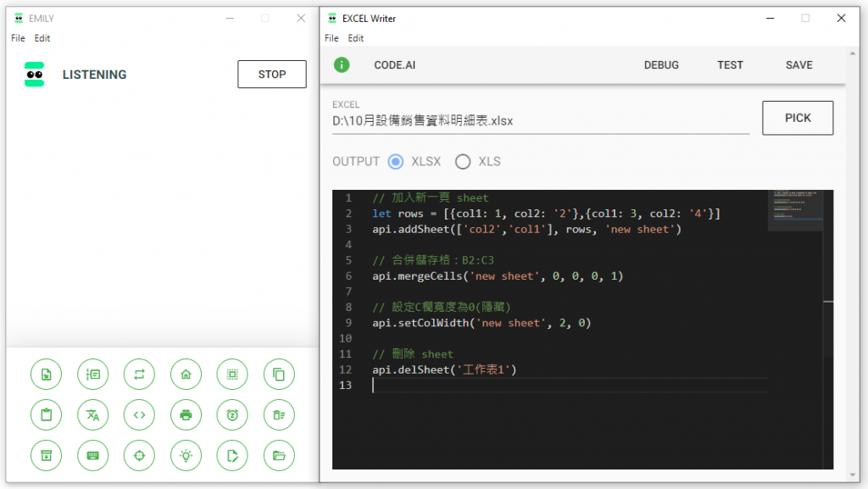Click the 'api.delSheet' code line
Image resolution: width=868 pixels, height=489 pixels.
[444, 370]
